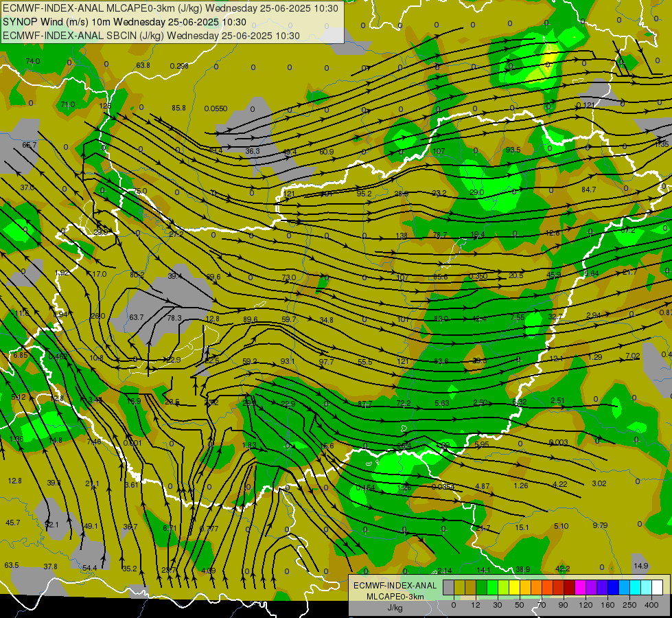Click the map value 63.8
The image size is (672, 618).
pyautogui.click(x=143, y=66)
